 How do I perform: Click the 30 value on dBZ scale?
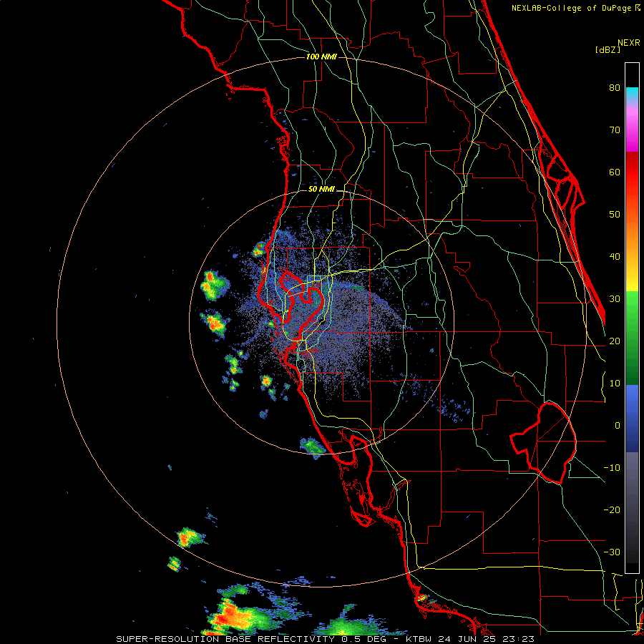[615, 299]
